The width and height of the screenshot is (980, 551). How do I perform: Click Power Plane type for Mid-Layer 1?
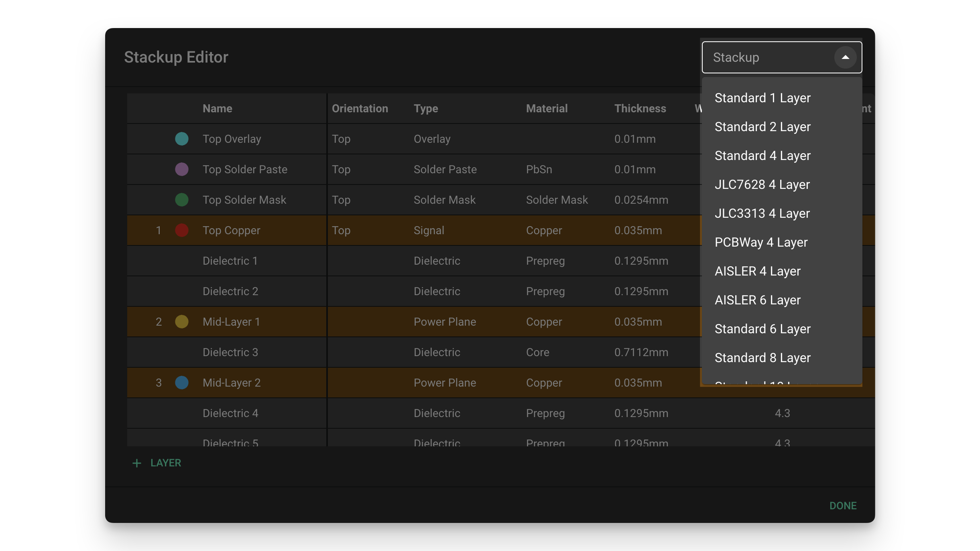pos(445,322)
